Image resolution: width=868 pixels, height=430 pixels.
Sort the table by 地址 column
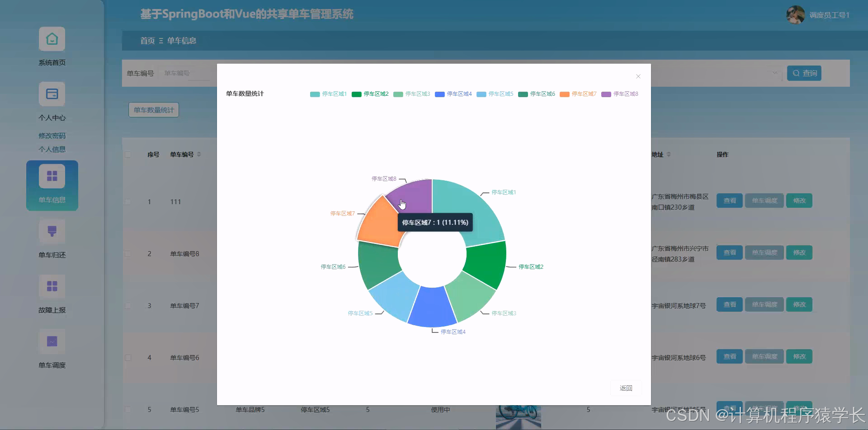pos(668,152)
